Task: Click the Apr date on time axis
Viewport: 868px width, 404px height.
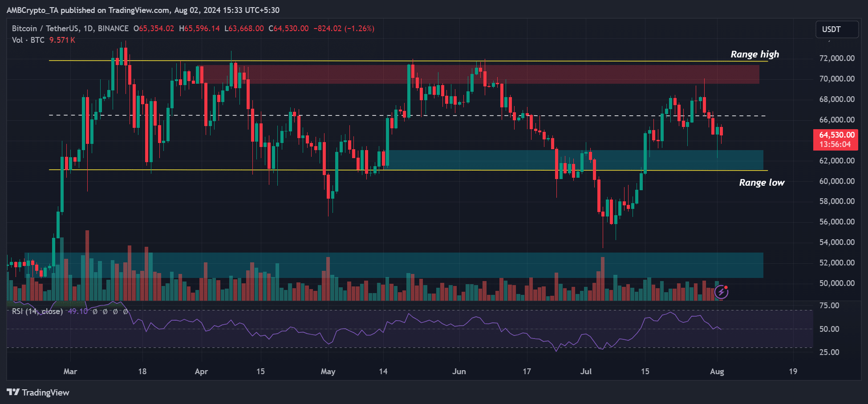Action: click(x=201, y=371)
